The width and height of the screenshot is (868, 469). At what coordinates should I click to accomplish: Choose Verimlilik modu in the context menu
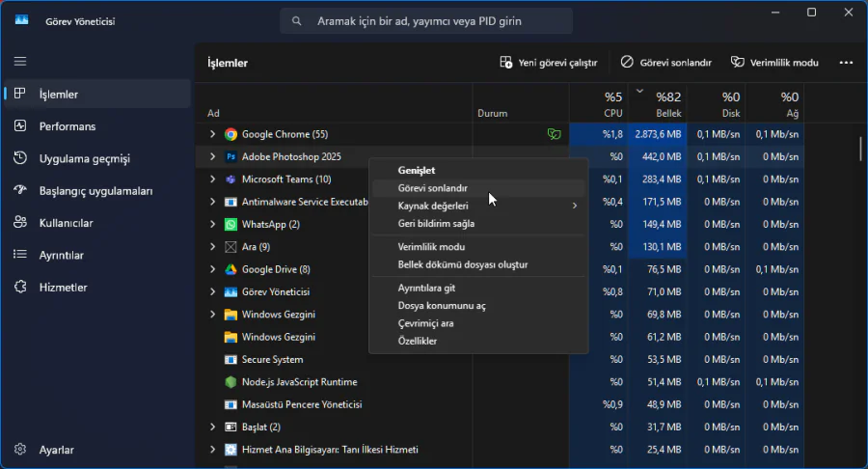point(478,247)
